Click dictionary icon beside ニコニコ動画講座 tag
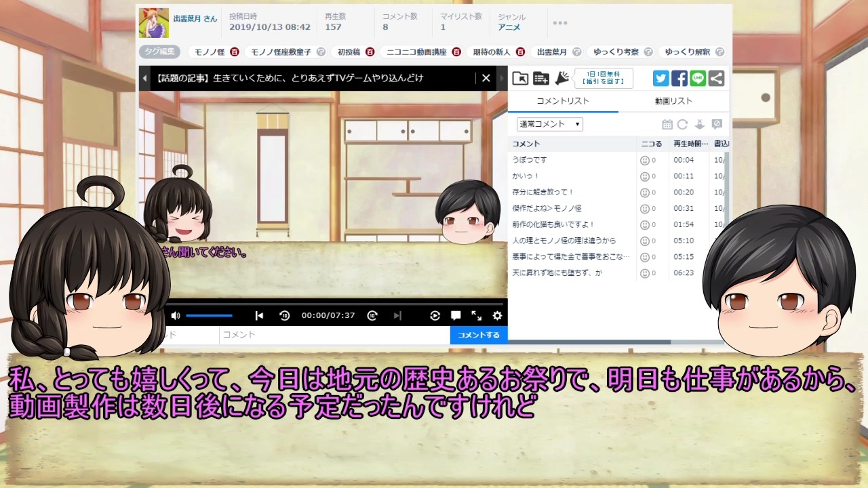Screen dimensions: 868x488 coord(456,52)
